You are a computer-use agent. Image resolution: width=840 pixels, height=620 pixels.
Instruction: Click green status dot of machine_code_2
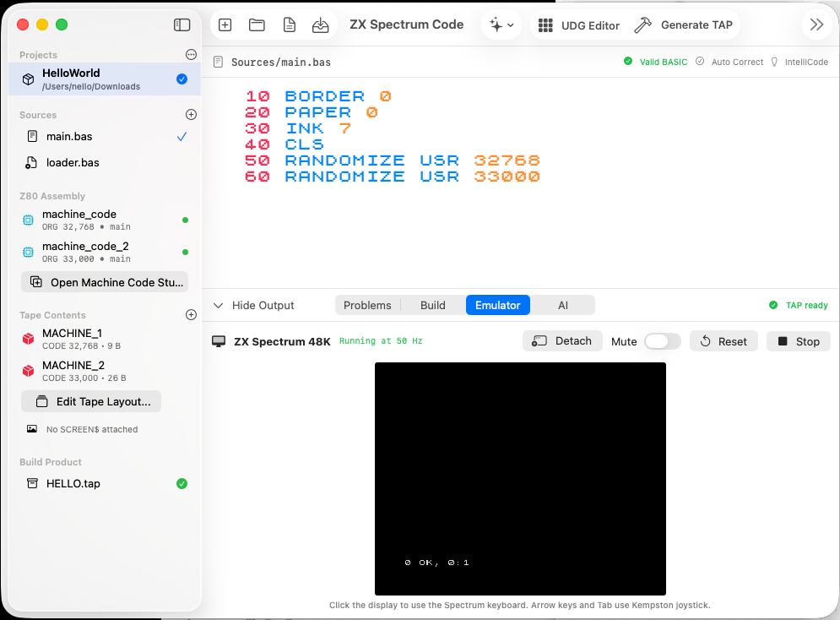[x=186, y=253]
